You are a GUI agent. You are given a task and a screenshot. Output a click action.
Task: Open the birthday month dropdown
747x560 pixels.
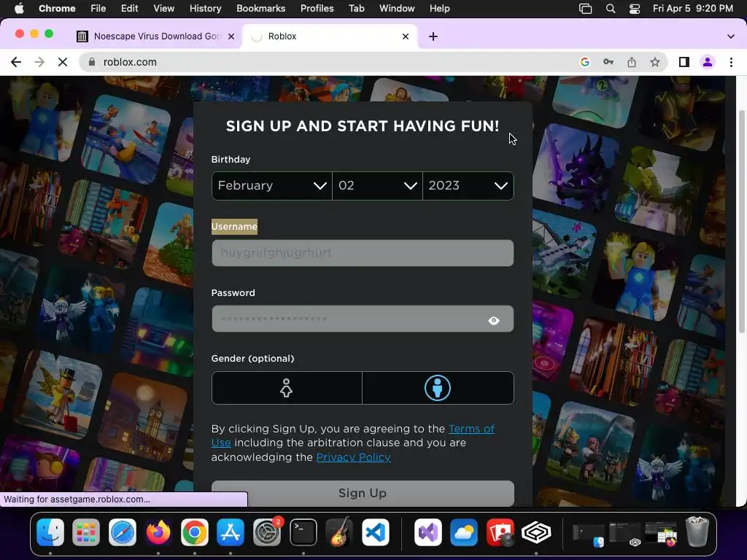[x=271, y=186]
